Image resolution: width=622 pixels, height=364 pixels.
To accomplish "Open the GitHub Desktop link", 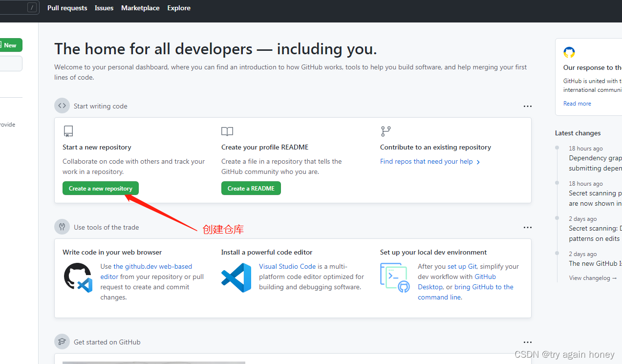I will click(457, 282).
